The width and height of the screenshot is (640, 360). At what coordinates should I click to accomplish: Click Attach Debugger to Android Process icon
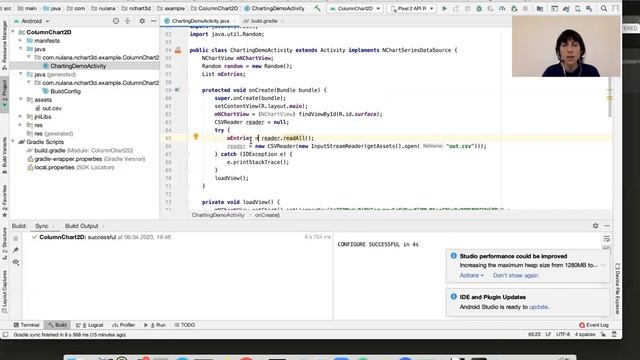tap(514, 8)
